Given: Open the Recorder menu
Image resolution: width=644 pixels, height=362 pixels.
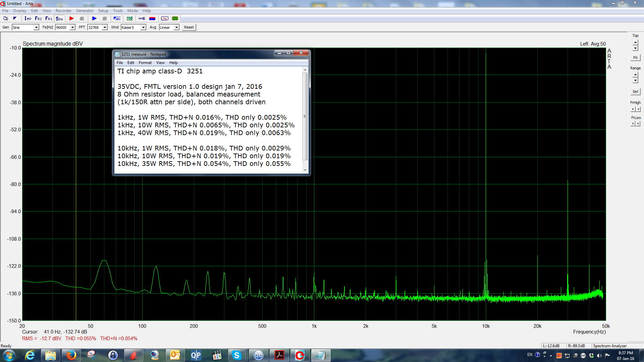Looking at the screenshot, I should pyautogui.click(x=63, y=11).
